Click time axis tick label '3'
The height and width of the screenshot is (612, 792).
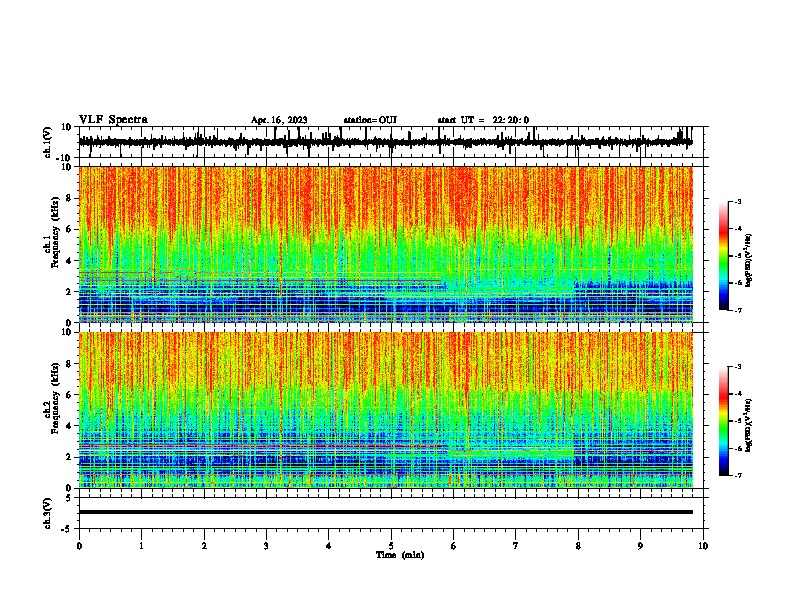coord(266,546)
